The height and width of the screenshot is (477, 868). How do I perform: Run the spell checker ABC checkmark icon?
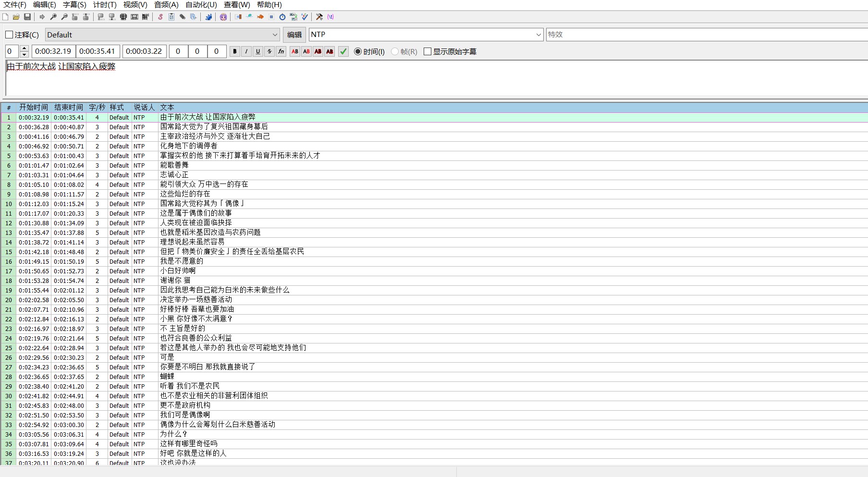pos(305,17)
